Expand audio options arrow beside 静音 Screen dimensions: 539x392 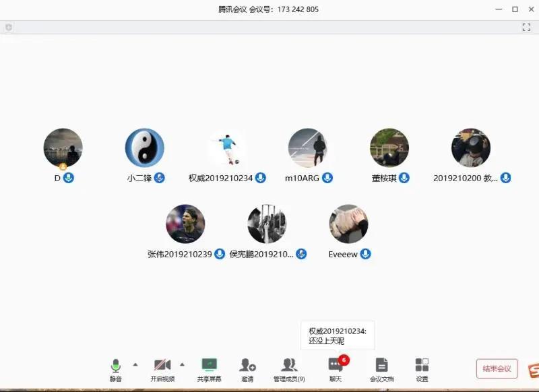pyautogui.click(x=135, y=364)
